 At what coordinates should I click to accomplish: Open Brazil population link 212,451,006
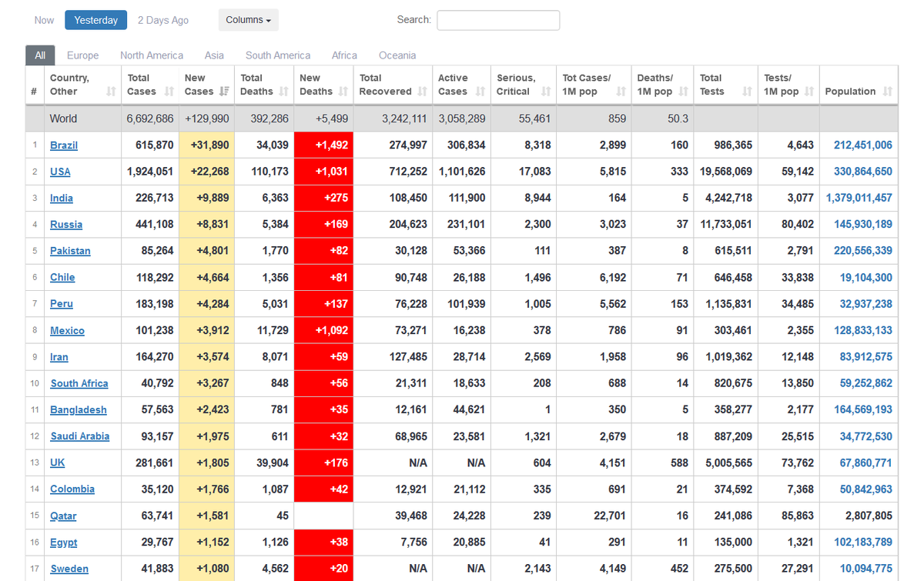click(863, 145)
